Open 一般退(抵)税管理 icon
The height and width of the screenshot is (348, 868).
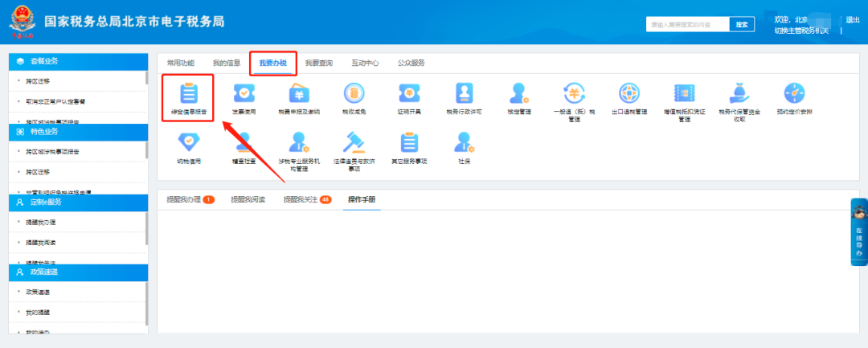574,92
